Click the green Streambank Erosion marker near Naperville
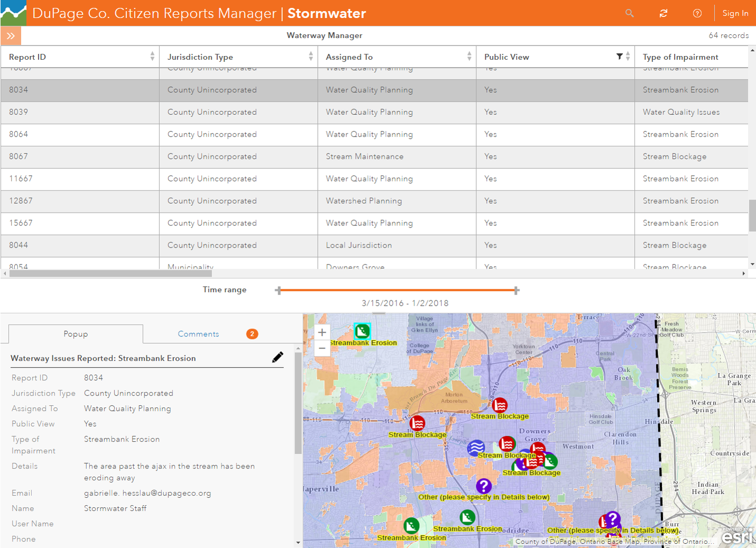Viewport: 756px width, 548px height. [x=412, y=525]
